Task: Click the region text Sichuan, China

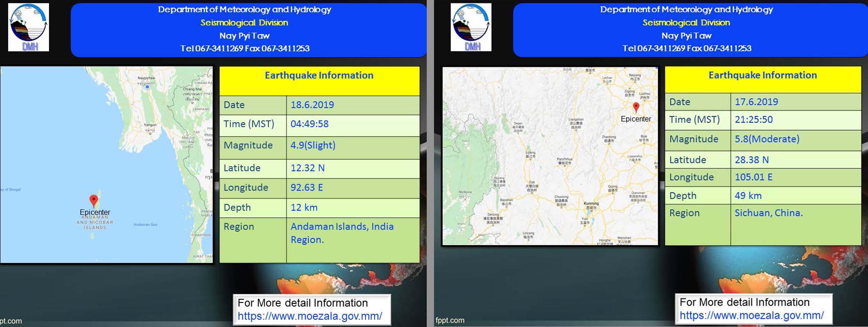Action: pos(769,213)
